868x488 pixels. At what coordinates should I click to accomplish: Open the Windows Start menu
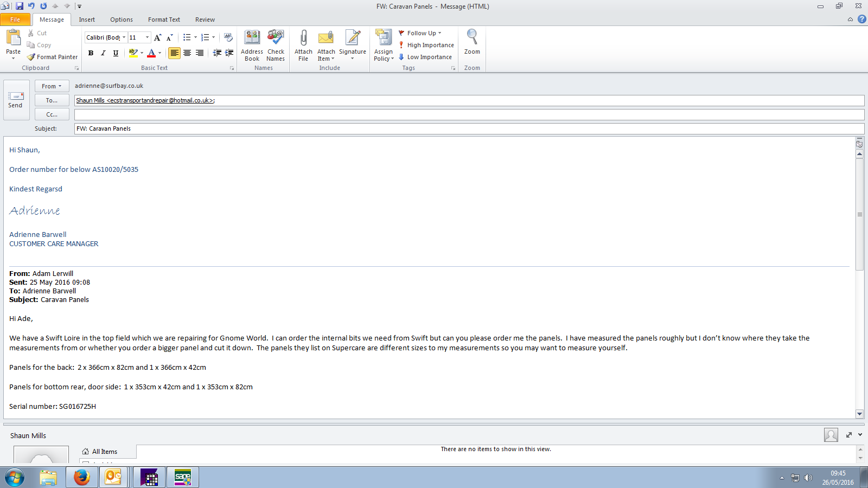click(15, 478)
